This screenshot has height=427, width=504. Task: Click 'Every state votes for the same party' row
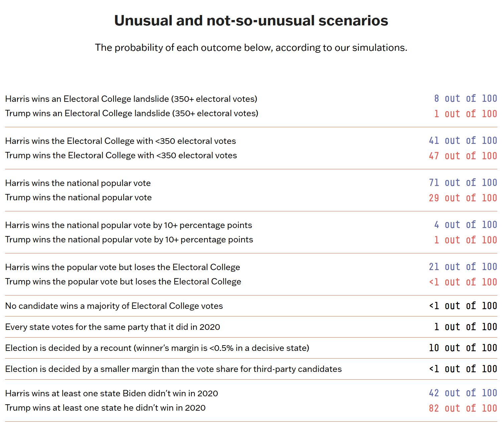113,327
